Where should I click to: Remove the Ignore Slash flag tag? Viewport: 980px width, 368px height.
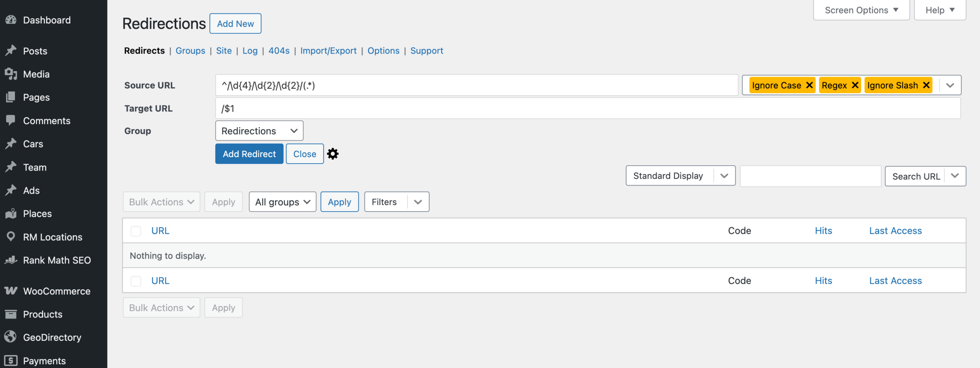(926, 85)
